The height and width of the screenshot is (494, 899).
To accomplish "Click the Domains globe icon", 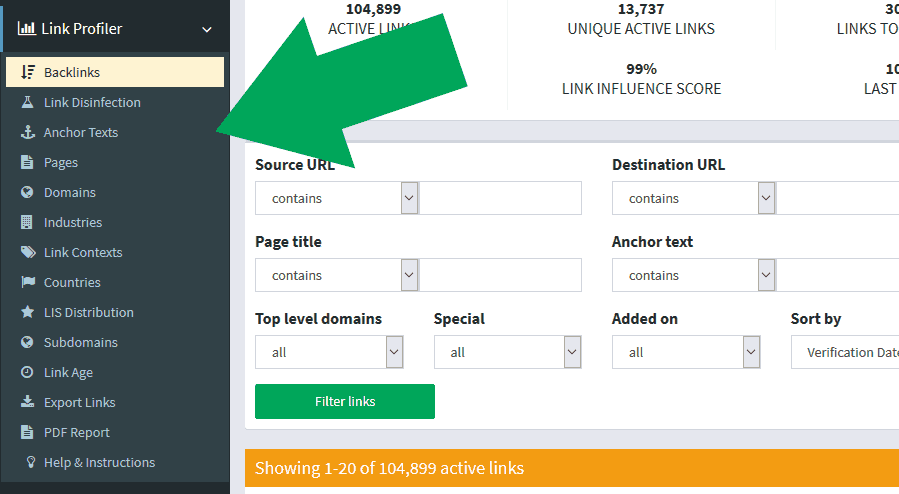I will pos(27,192).
